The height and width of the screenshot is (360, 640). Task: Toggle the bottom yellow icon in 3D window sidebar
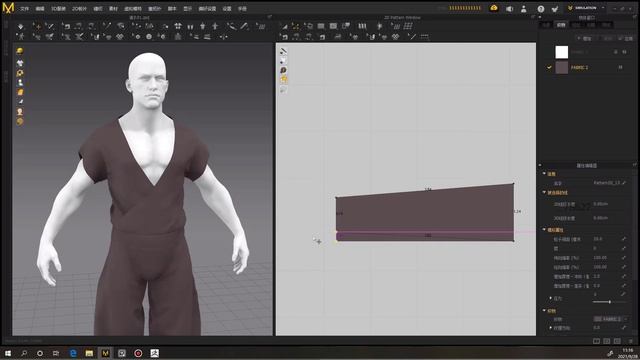tap(20, 122)
